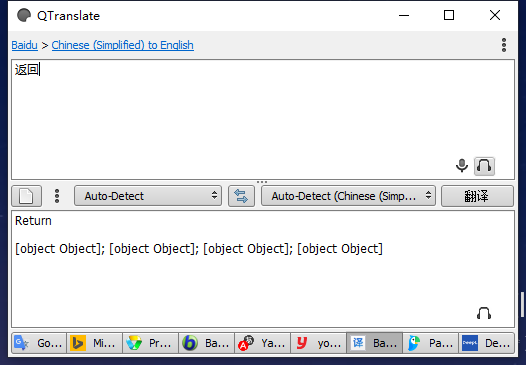
Task: Click the 翻译 translate button
Action: point(477,196)
